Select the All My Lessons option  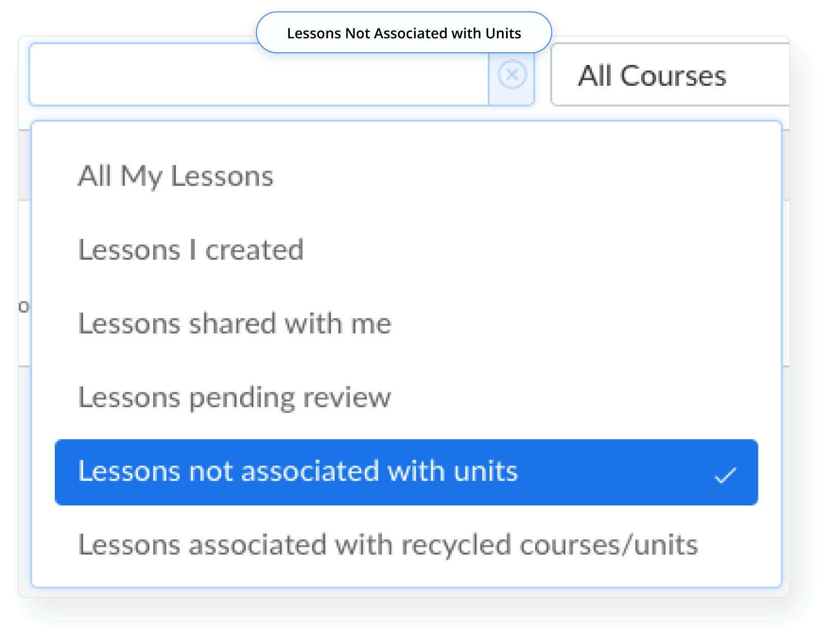[176, 176]
